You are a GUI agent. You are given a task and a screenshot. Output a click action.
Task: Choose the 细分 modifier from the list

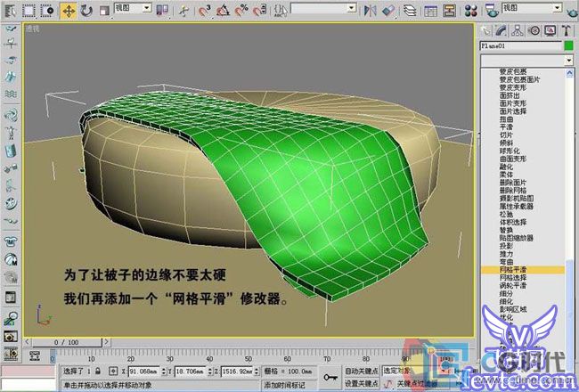point(506,293)
